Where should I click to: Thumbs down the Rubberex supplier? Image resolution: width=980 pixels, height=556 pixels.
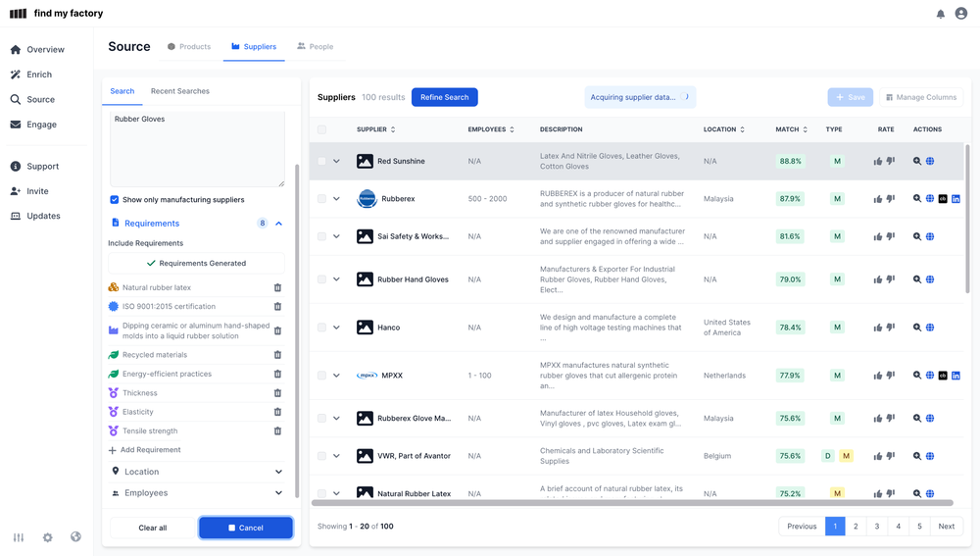[x=891, y=199]
